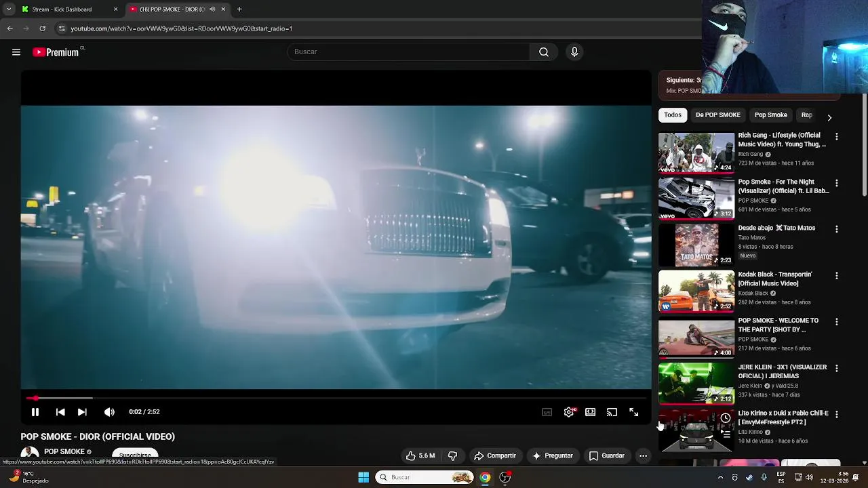Click the Preguntar button
The width and height of the screenshot is (868, 488).
553,456
